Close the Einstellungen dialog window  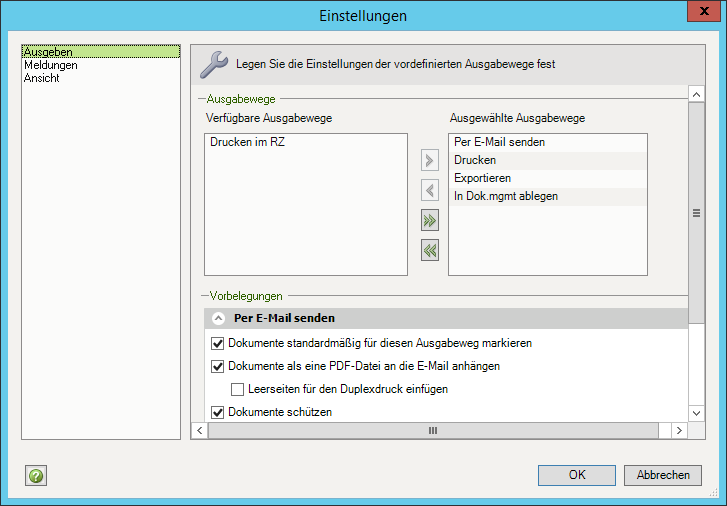pyautogui.click(x=701, y=14)
